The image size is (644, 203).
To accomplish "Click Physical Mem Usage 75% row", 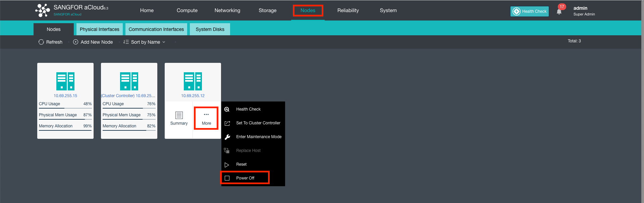I will coord(129,115).
